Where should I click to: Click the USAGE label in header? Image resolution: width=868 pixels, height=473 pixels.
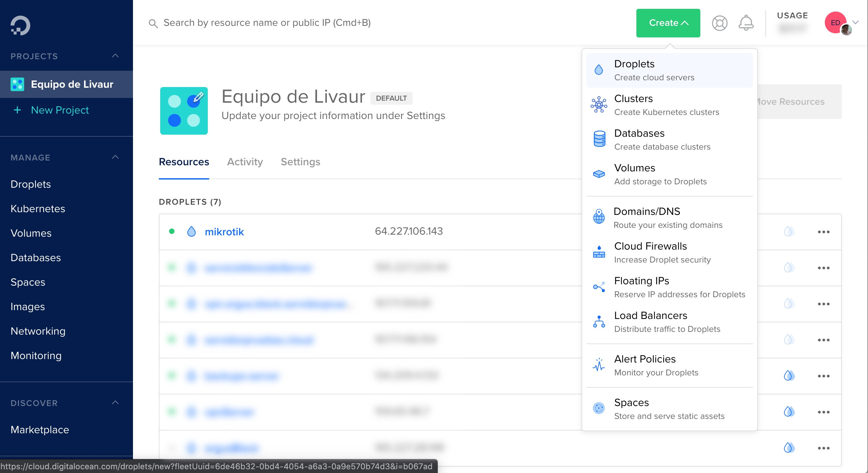click(x=792, y=16)
